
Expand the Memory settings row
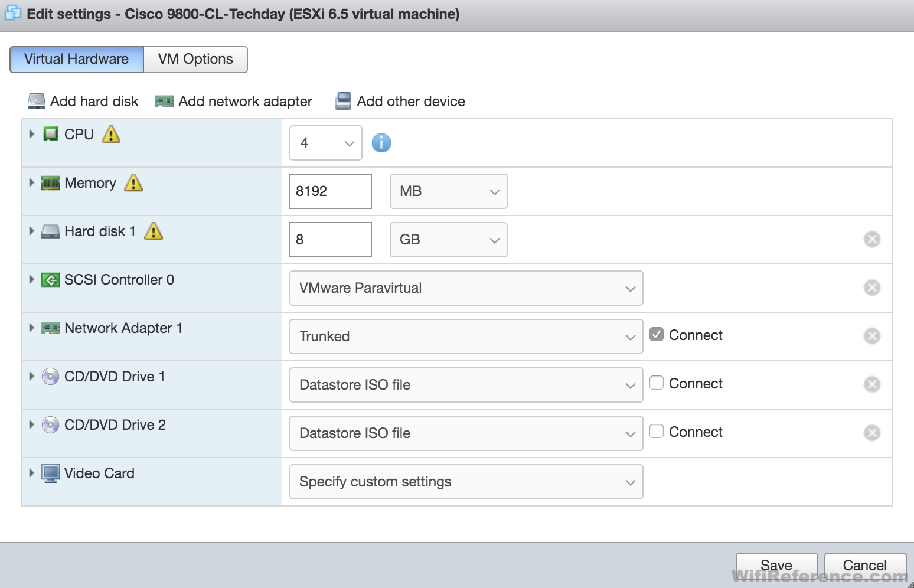click(32, 182)
